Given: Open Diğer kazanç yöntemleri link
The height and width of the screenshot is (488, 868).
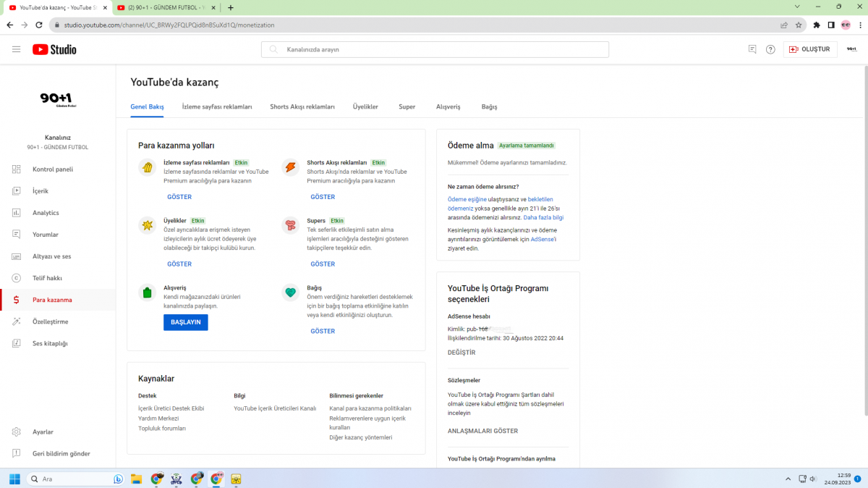Looking at the screenshot, I should [x=360, y=437].
